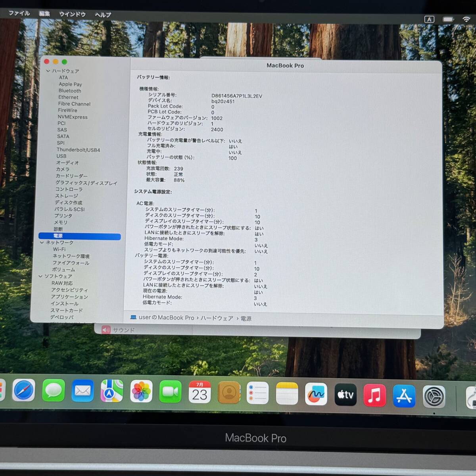476x476 pixels.
Task: Click the maximum capacity value 88%
Action: (179, 180)
